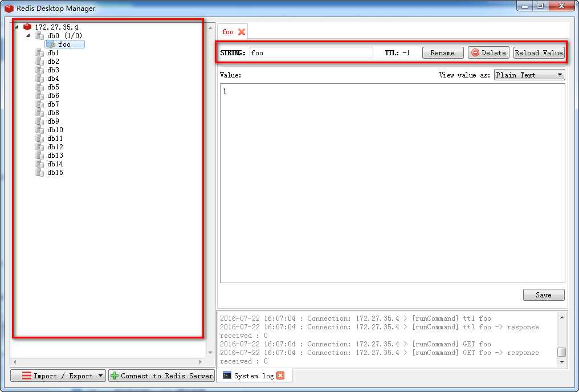Click the db0 database icon
The image size is (579, 392).
(x=39, y=35)
